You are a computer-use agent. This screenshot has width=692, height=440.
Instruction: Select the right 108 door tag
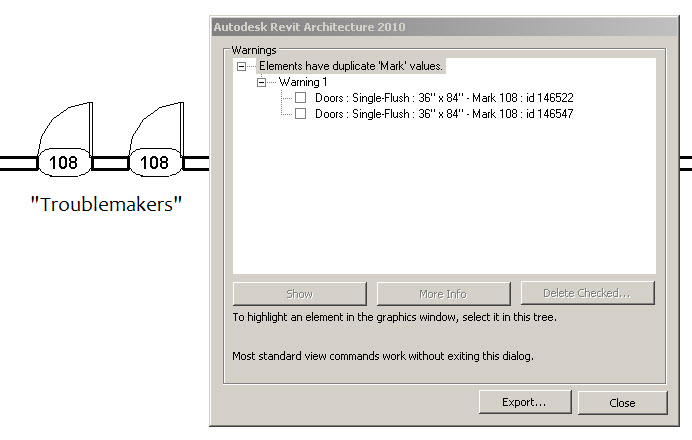155,162
